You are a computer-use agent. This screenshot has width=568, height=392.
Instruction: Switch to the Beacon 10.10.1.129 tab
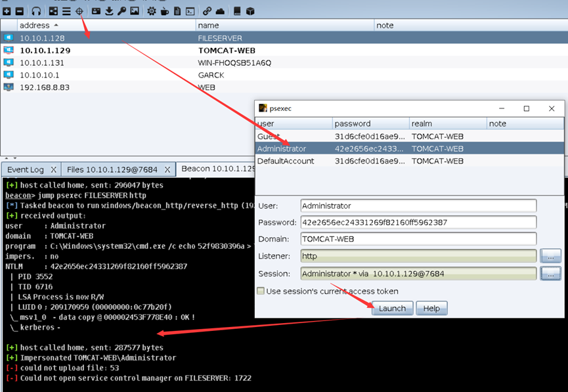coord(218,169)
